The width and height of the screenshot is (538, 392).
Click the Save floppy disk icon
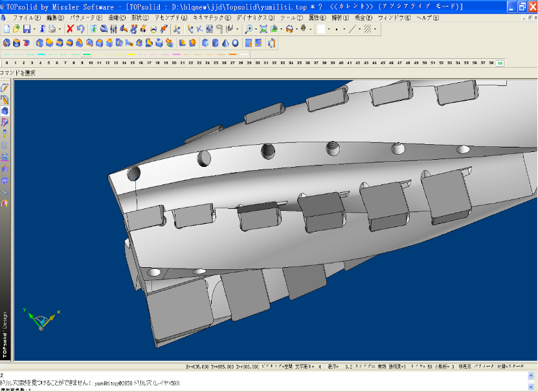[27, 29]
